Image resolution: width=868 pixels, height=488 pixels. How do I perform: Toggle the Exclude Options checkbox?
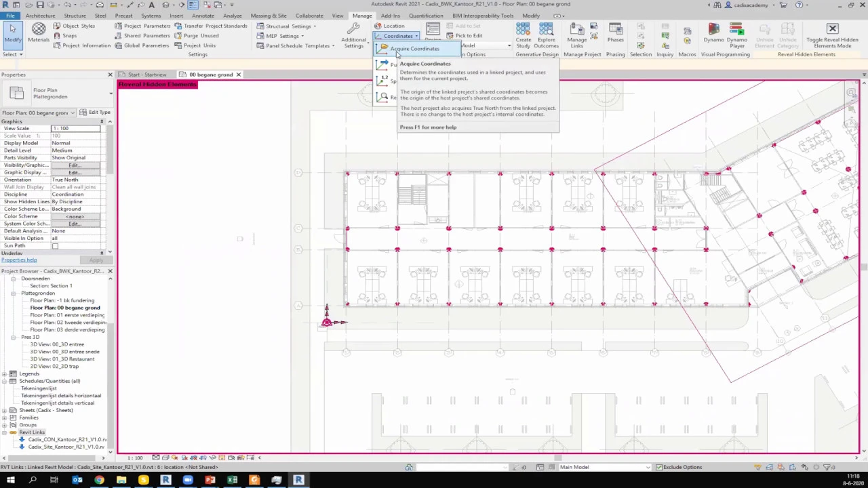[x=658, y=467]
